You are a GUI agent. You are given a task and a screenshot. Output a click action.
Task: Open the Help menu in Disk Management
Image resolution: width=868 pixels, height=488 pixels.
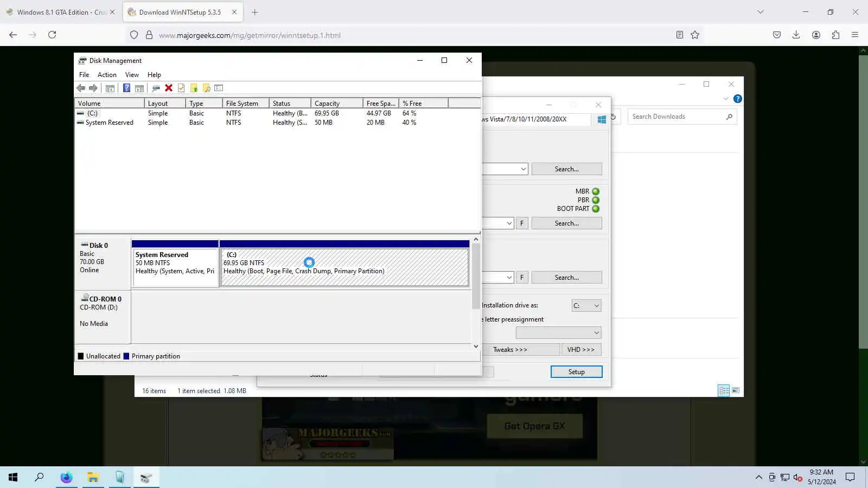[154, 75]
